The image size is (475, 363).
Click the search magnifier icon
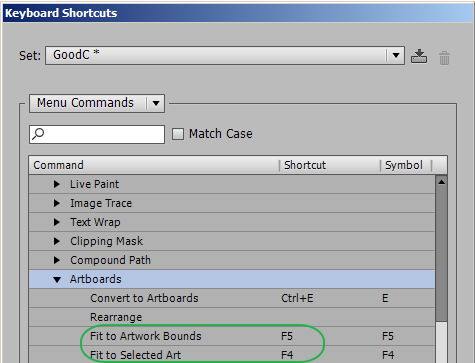[38, 134]
